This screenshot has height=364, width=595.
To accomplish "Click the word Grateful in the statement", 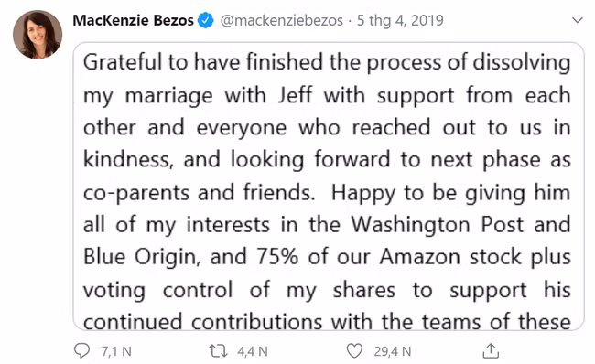I will click(x=123, y=62).
